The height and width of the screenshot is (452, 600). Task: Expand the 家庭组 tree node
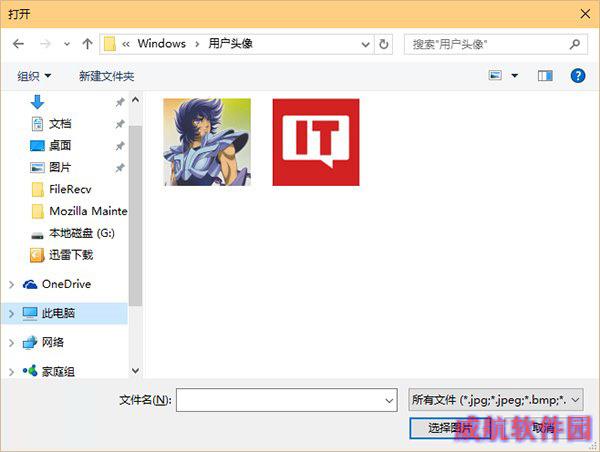pyautogui.click(x=11, y=372)
